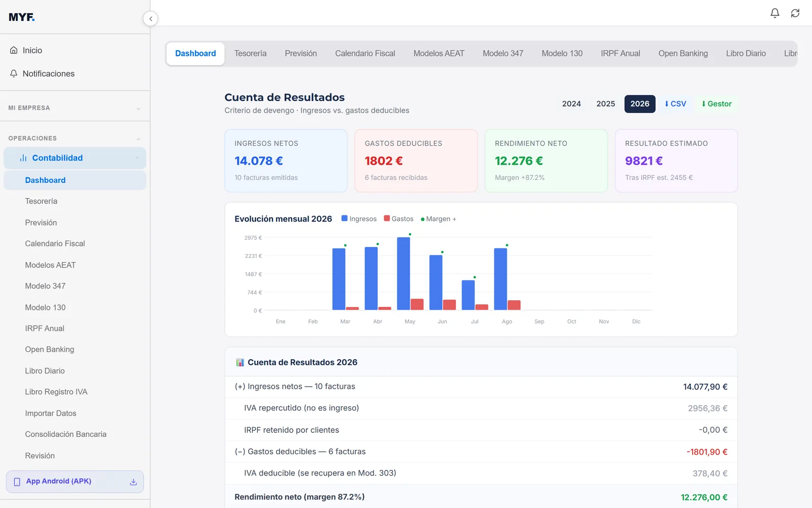This screenshot has height=508, width=812.
Task: Click the red Gastos legend swatch
Action: 387,218
